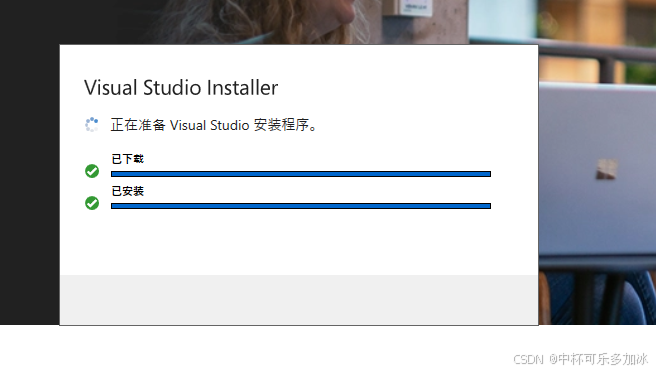
Task: Click the person's hair in the background photo
Action: [x=259, y=23]
